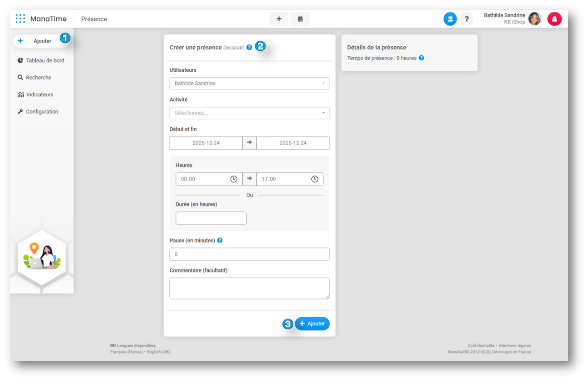Open the calendar icon in top toolbar
Screen dimensions: 588x381
(300, 19)
